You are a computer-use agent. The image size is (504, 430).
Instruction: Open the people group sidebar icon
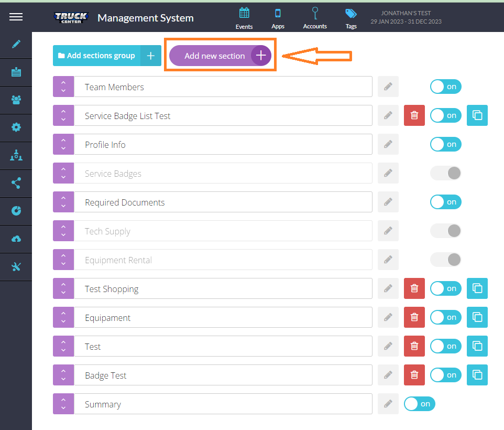(16, 100)
